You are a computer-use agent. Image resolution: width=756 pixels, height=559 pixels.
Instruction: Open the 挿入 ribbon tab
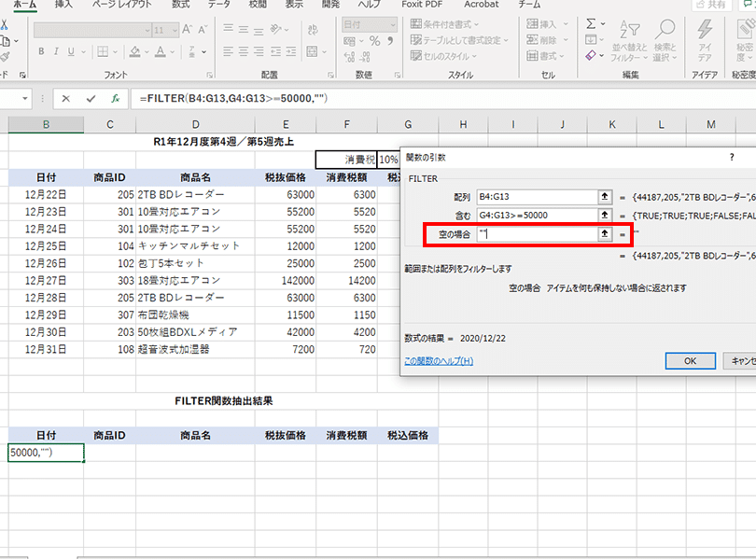tap(63, 5)
